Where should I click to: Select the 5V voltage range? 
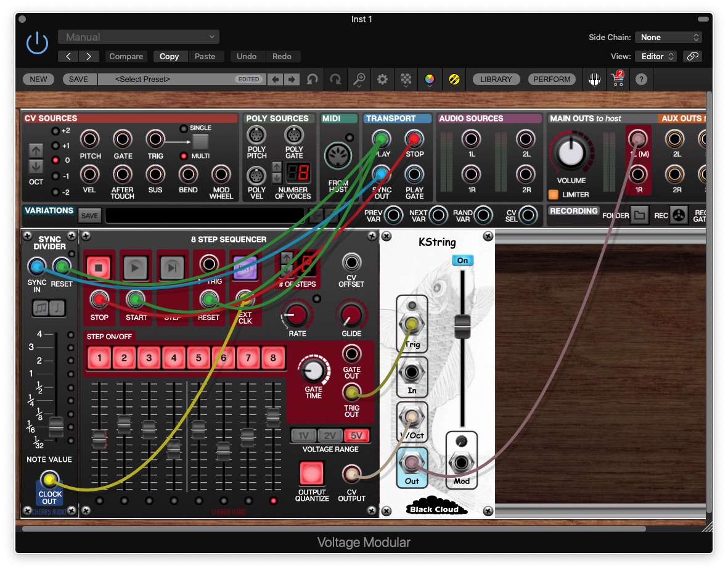356,435
